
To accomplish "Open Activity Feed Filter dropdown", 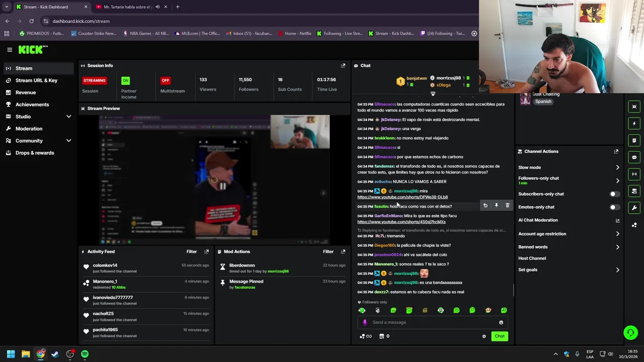I will click(x=192, y=251).
